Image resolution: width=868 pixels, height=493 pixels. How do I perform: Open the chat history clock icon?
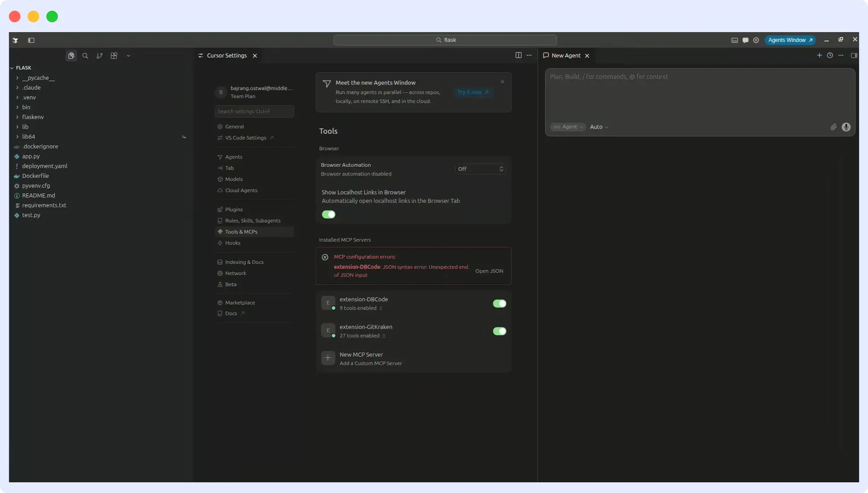830,55
